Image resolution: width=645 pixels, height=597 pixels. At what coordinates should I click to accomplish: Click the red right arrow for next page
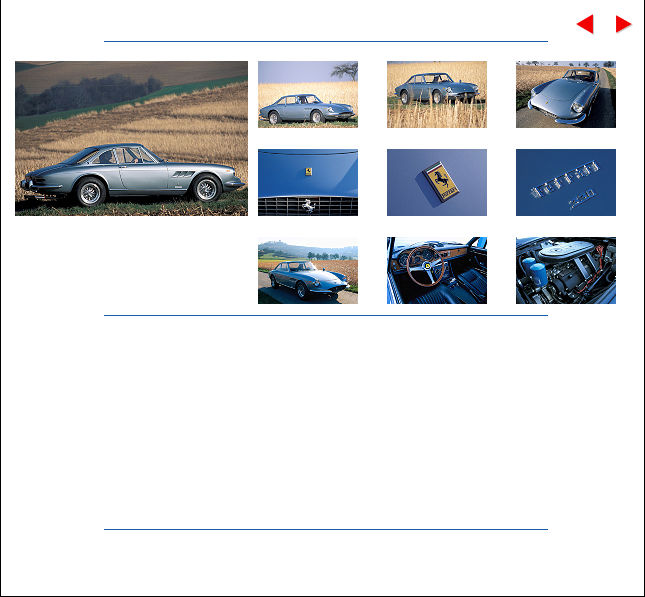(x=623, y=24)
